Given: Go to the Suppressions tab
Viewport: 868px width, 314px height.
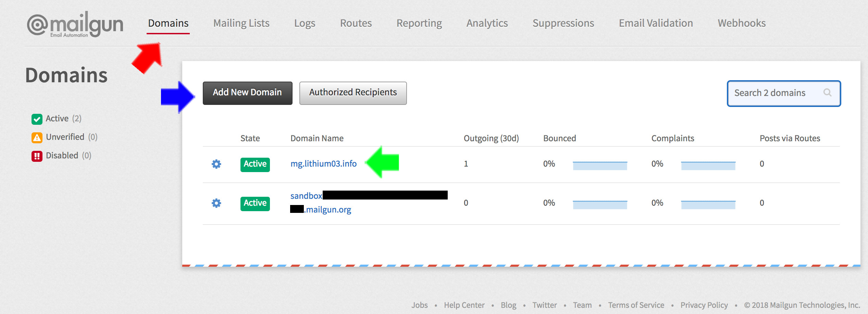Looking at the screenshot, I should pos(563,23).
